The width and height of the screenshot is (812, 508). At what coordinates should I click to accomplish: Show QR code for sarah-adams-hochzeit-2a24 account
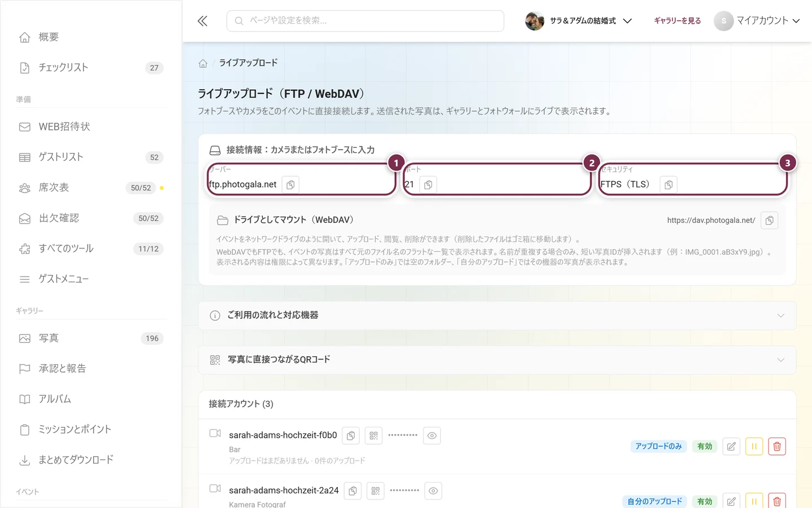(376, 491)
